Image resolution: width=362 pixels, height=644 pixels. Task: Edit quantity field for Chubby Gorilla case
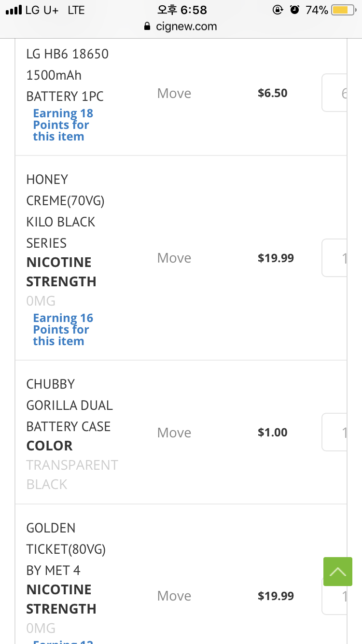(335, 433)
